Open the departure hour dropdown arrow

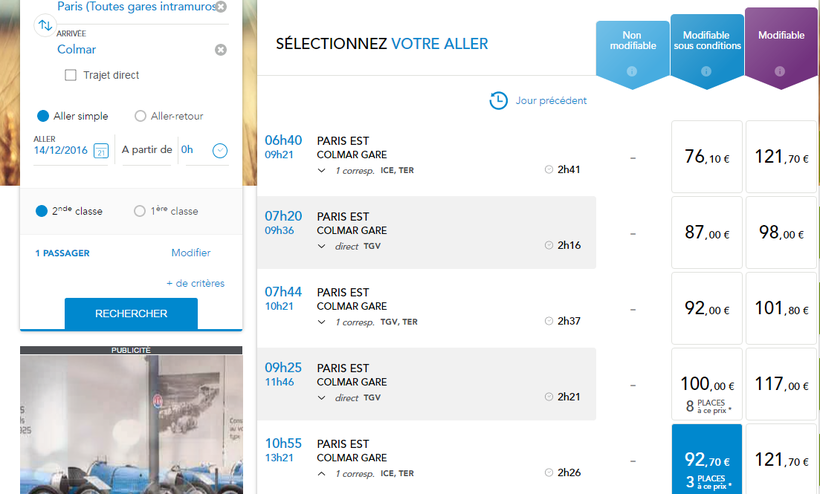[220, 151]
